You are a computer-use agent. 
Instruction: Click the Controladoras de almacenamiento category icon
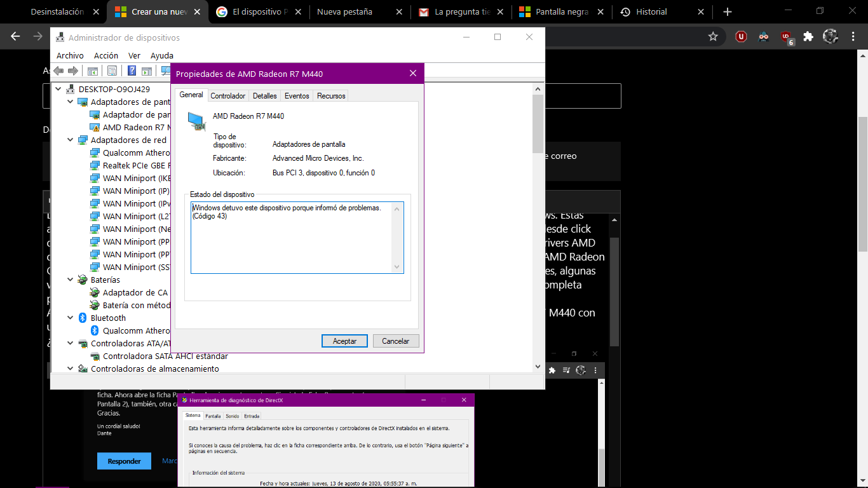(83, 369)
